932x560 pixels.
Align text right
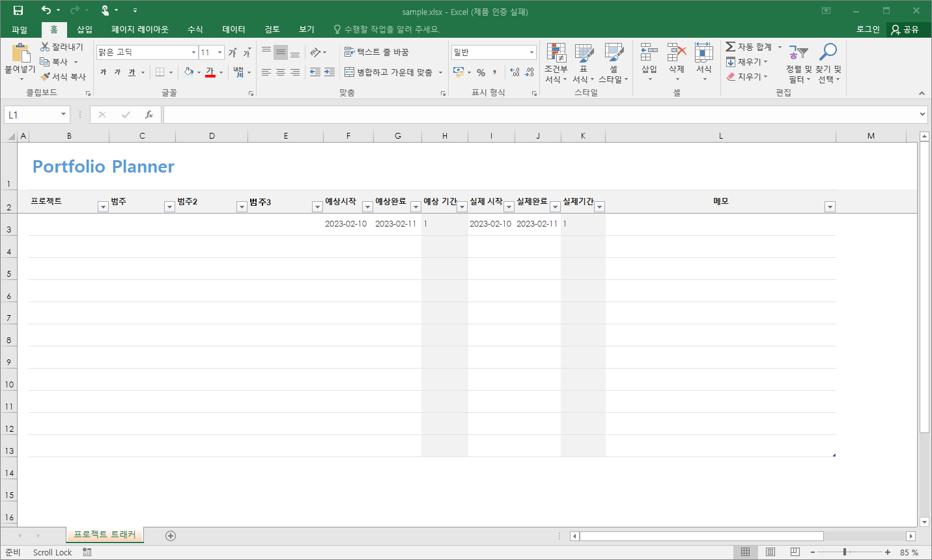tap(295, 72)
